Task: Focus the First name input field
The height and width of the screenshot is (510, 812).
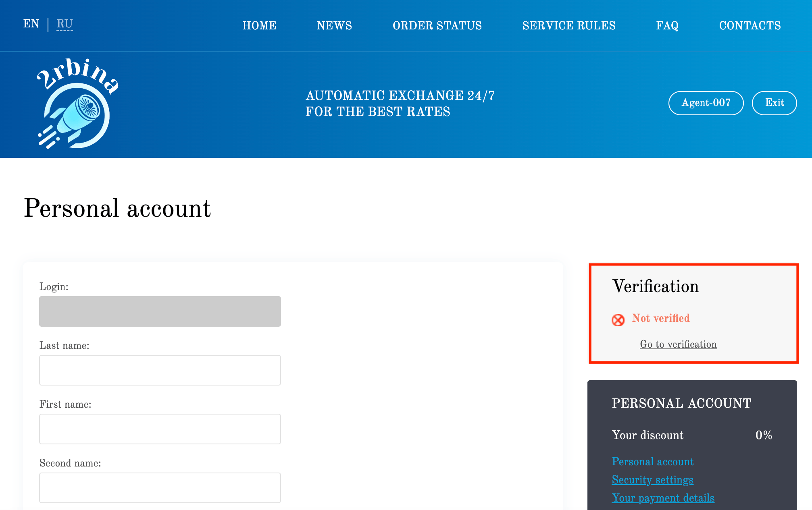Action: (x=160, y=429)
